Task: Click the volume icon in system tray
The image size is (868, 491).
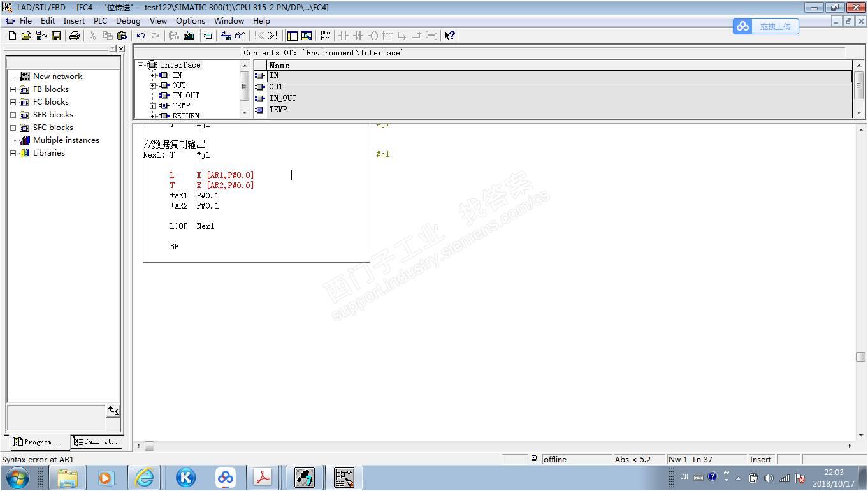Action: click(x=769, y=478)
